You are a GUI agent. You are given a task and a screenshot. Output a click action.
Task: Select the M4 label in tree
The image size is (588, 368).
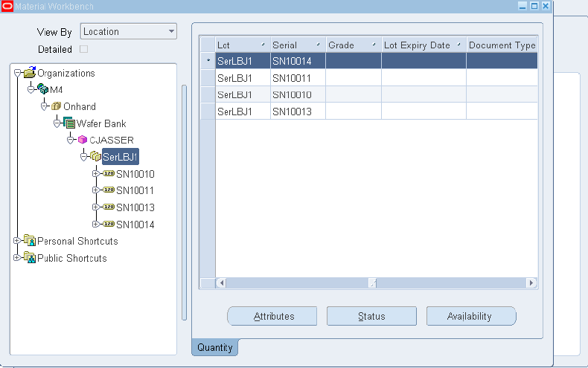[57, 89]
